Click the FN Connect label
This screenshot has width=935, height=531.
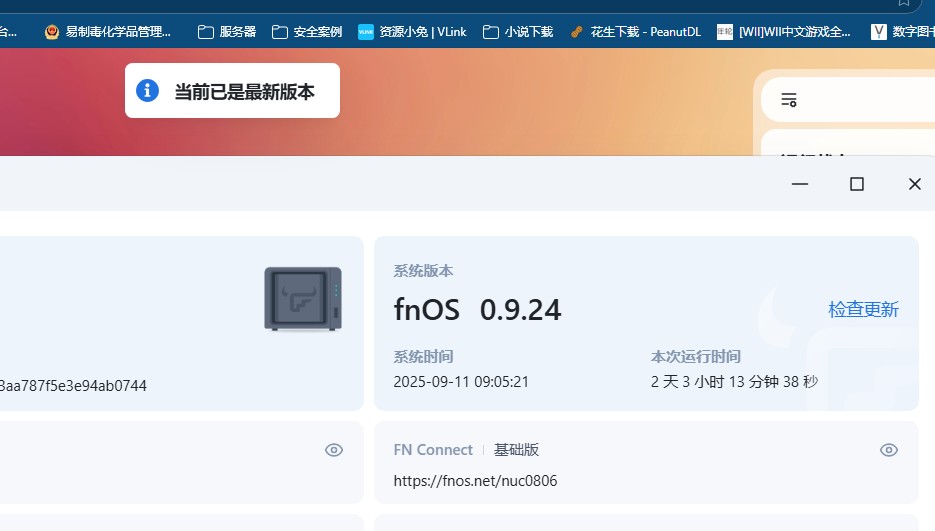[433, 450]
